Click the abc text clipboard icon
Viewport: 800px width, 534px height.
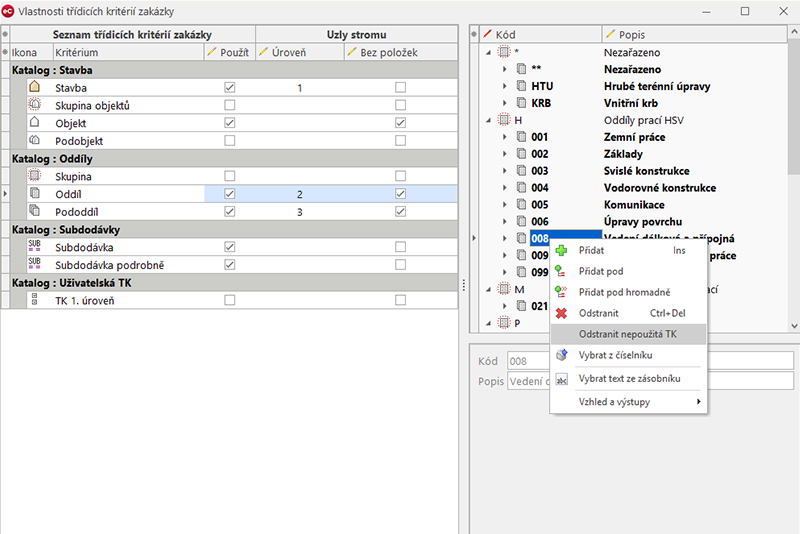pyautogui.click(x=561, y=380)
